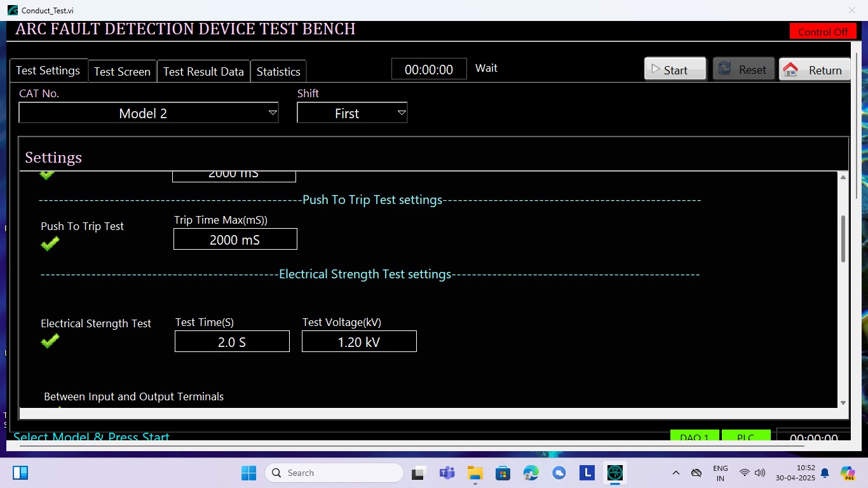This screenshot has height=488, width=868.
Task: Open the Statistics tab
Action: tap(278, 72)
